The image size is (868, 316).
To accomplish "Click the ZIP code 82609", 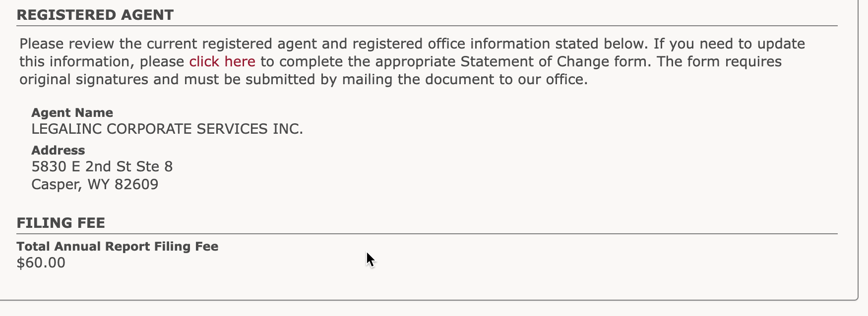I will [136, 184].
